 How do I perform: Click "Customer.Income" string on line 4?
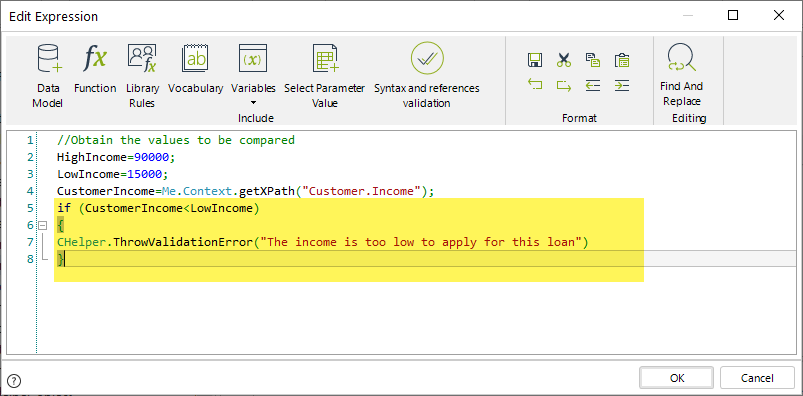362,191
